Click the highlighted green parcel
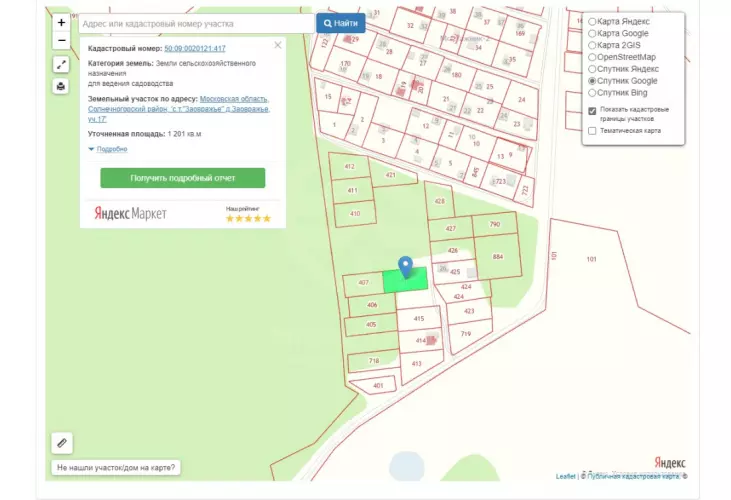Screen dimensions: 731x500 (x=405, y=280)
